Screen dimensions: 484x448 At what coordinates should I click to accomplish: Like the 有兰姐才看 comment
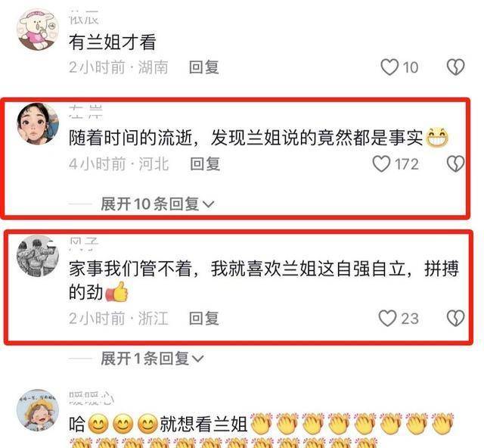pyautogui.click(x=389, y=67)
